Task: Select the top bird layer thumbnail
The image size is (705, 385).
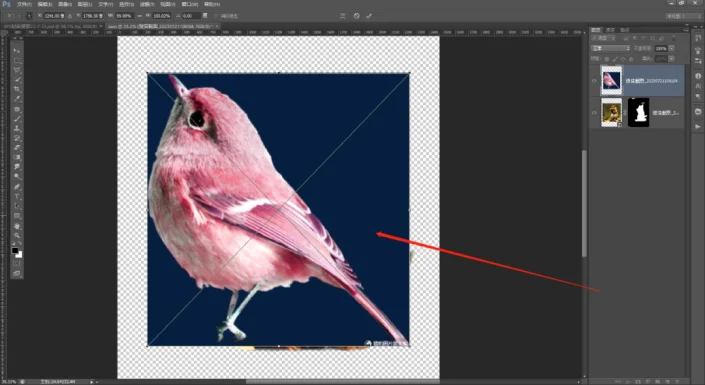Action: click(x=611, y=81)
